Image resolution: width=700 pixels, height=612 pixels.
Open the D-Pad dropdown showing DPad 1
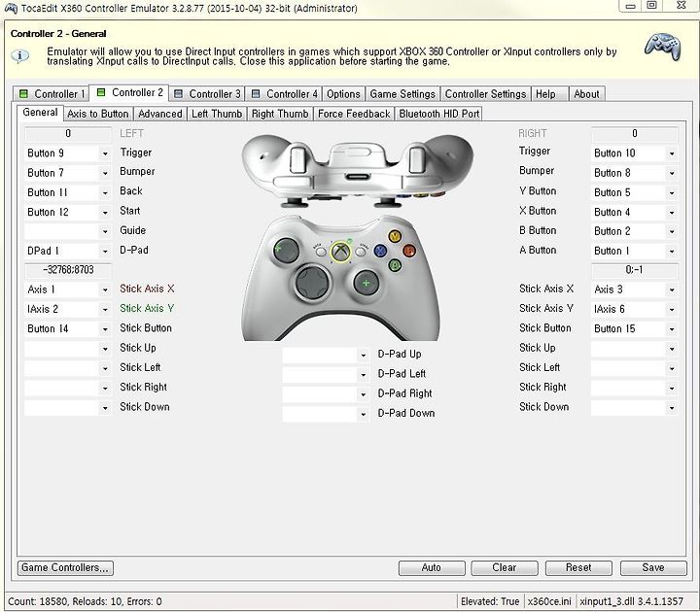(x=67, y=251)
